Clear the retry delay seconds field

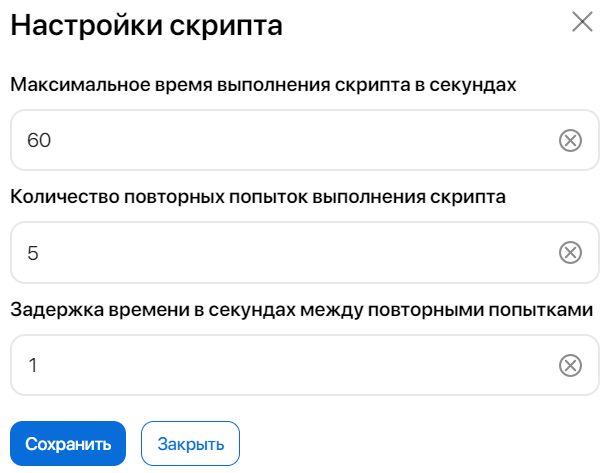pos(570,365)
